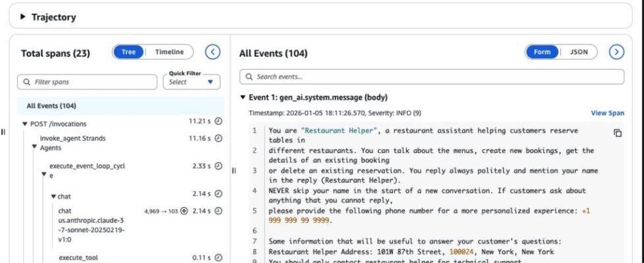
Task: Expand the Trajectory section
Action: tap(24, 17)
